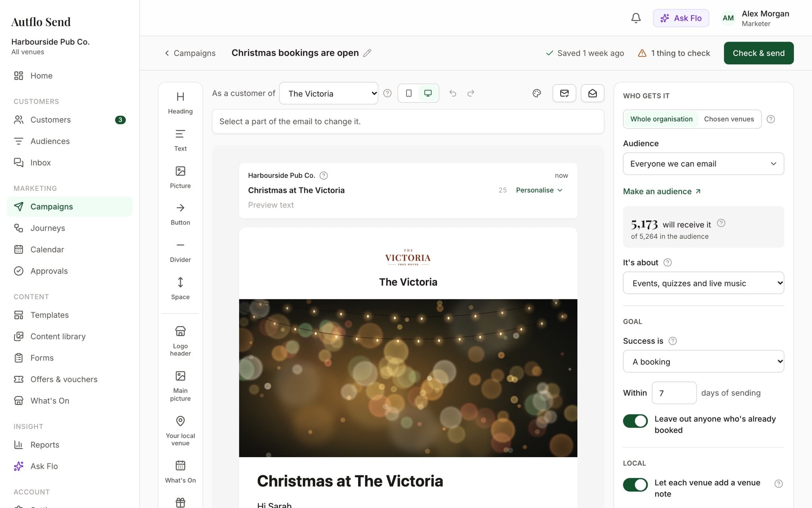
Task: Switch to mobile preview icon
Action: (x=409, y=93)
